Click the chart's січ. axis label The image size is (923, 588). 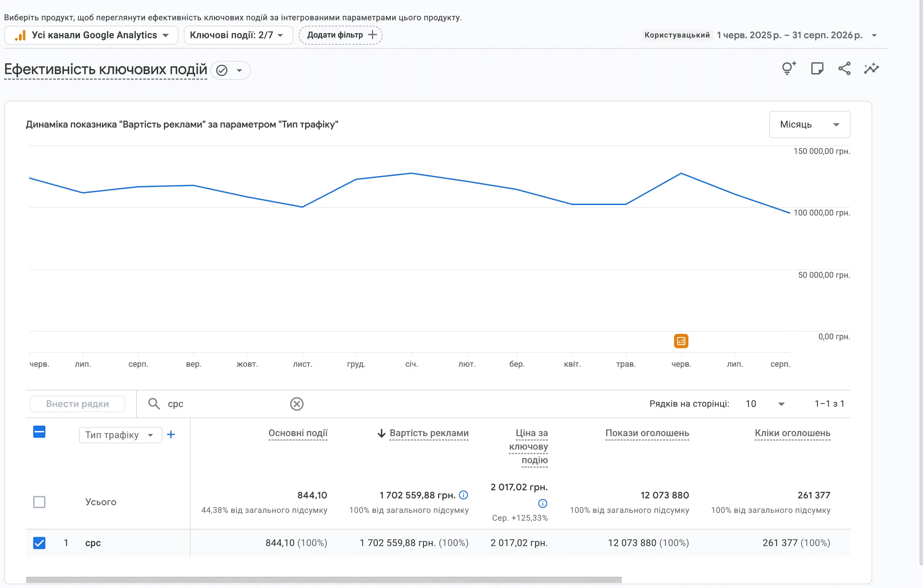411,364
